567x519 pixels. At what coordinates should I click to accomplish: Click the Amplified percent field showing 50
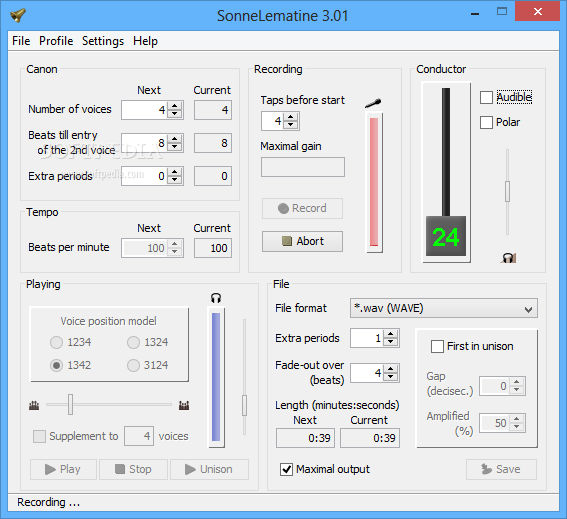[x=495, y=423]
